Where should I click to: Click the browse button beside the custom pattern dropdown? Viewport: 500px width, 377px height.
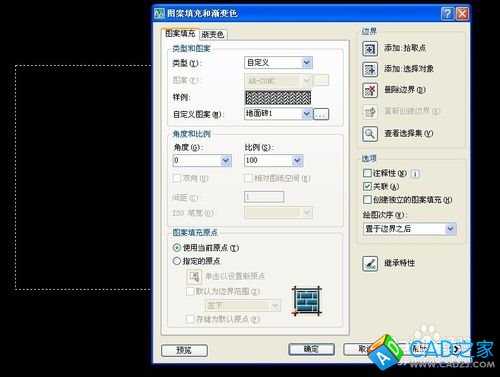[x=321, y=114]
